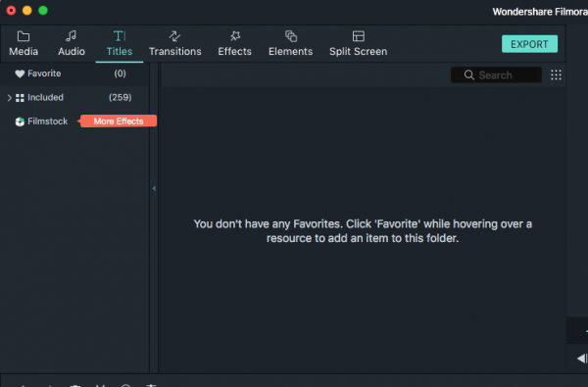Open the Elements tab
This screenshot has height=387, width=588.
291,43
